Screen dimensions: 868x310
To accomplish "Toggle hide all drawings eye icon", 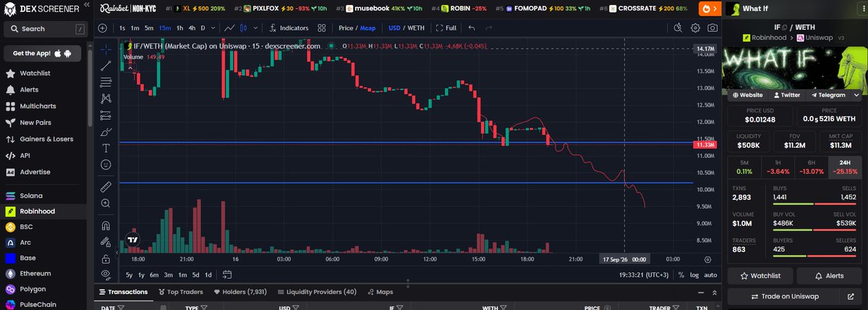I will [x=106, y=274].
